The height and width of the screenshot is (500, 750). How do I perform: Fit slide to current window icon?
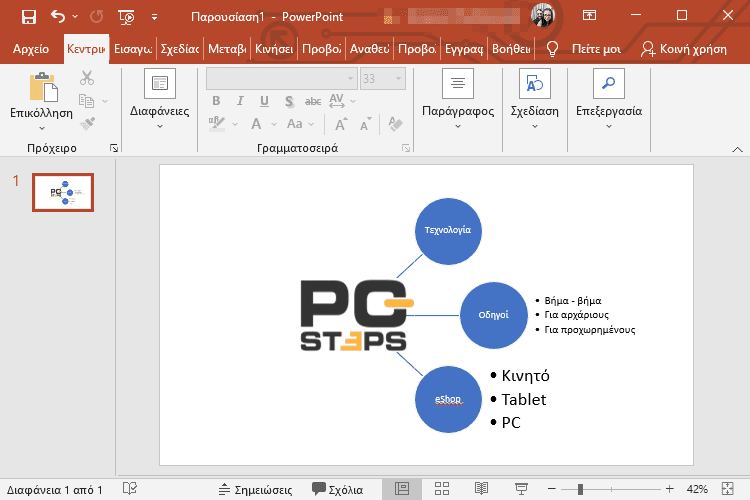point(728,489)
